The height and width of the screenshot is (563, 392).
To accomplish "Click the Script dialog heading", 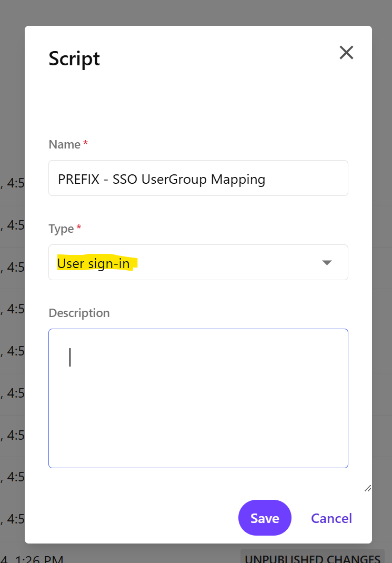I will tap(74, 58).
